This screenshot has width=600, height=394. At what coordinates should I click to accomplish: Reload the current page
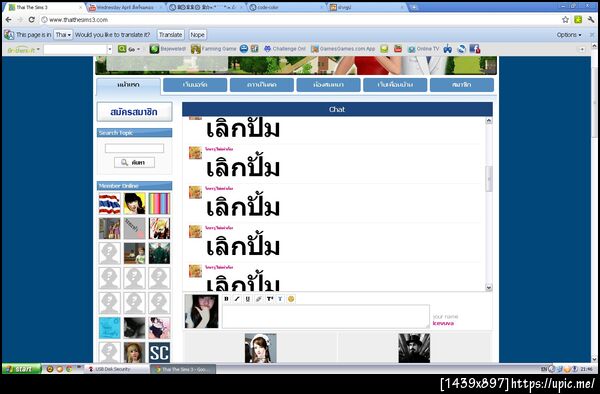pos(31,20)
